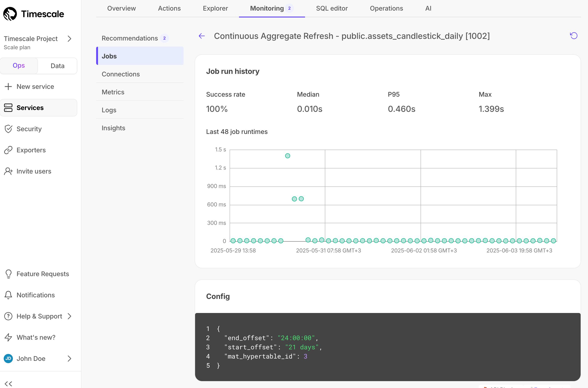
Task: Click the Feature Requests lightbulb icon
Action: pyautogui.click(x=8, y=274)
